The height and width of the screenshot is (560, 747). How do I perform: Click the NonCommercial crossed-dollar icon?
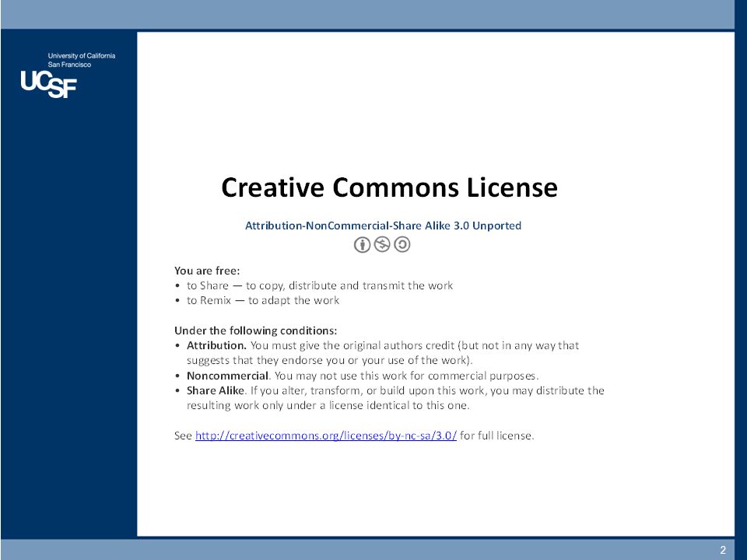[382, 245]
